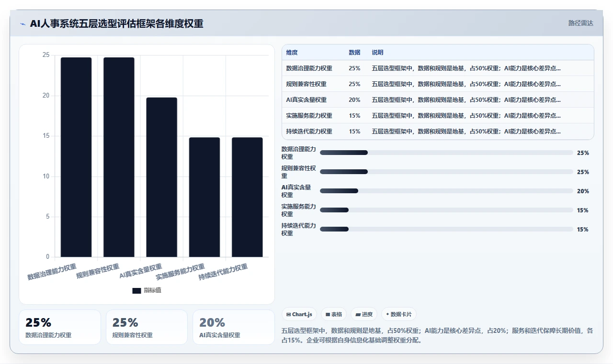The image size is (613, 364).
Task: Toggle the 指标值 legend item under the chart
Action: click(147, 290)
